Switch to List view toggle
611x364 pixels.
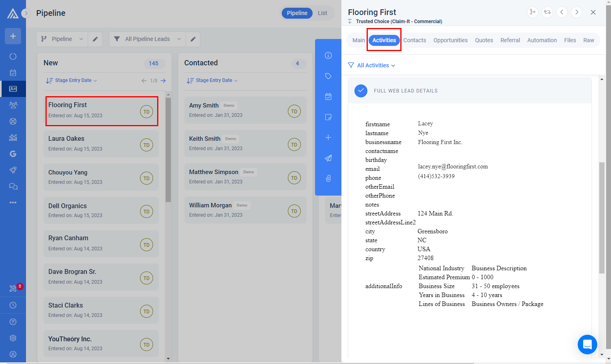point(323,13)
